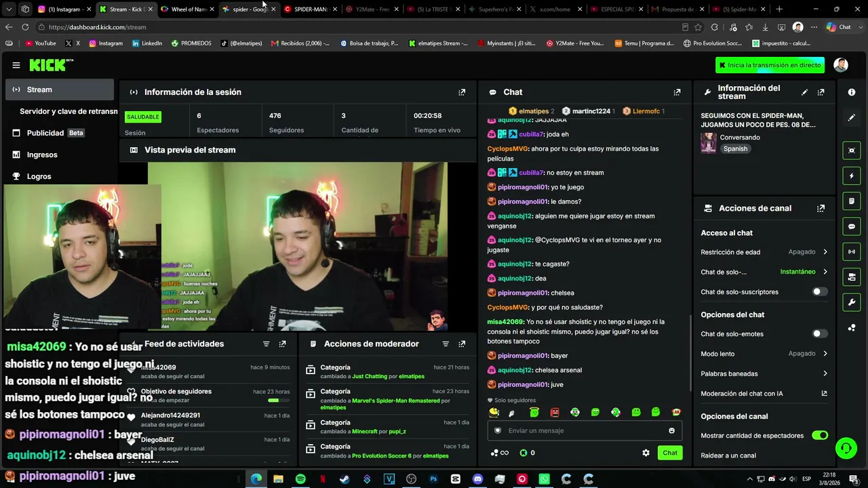Toggle Chat de solo-emotes switch
The width and height of the screenshot is (868, 488).
tap(820, 333)
